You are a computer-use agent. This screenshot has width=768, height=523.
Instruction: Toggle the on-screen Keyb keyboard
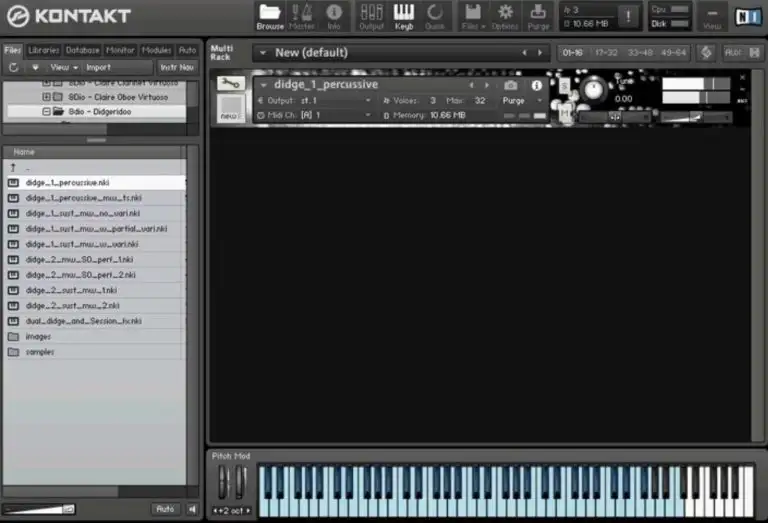pyautogui.click(x=404, y=16)
